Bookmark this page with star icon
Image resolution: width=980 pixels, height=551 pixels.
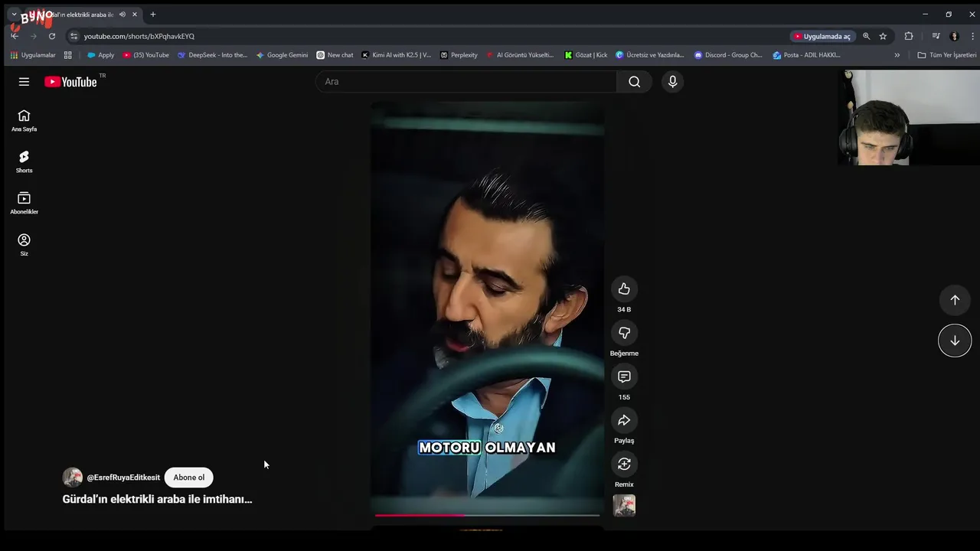883,36
